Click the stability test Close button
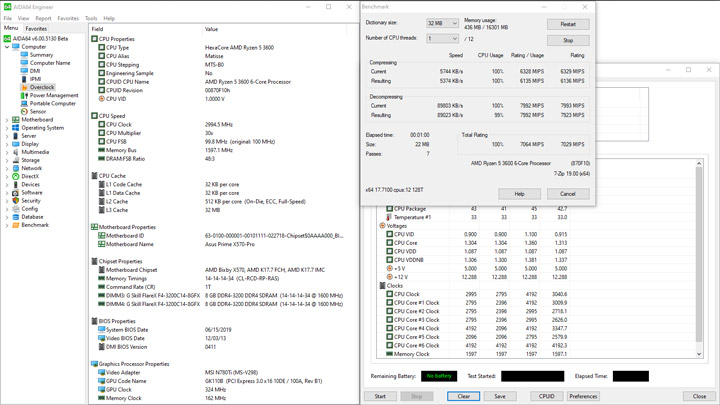 point(699,396)
